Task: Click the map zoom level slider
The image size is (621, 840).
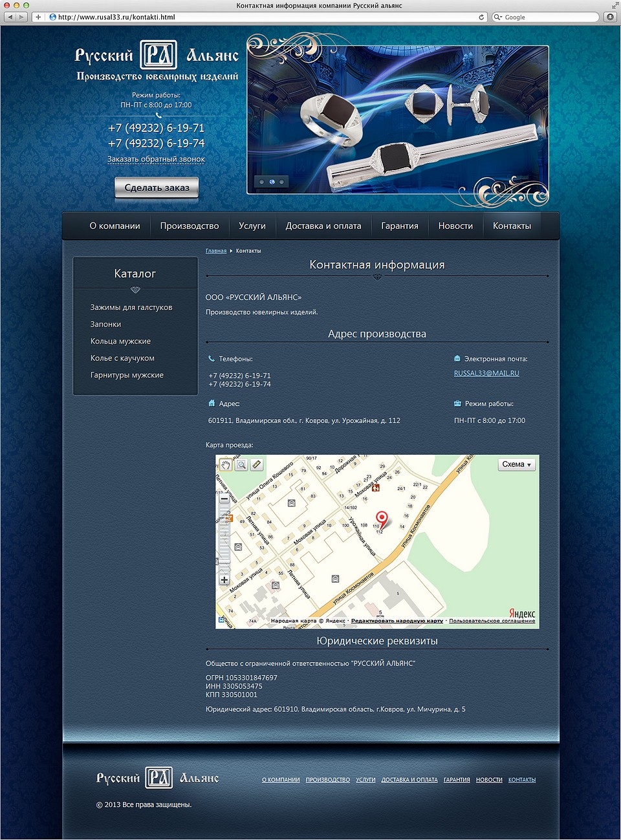Action: pos(224,539)
